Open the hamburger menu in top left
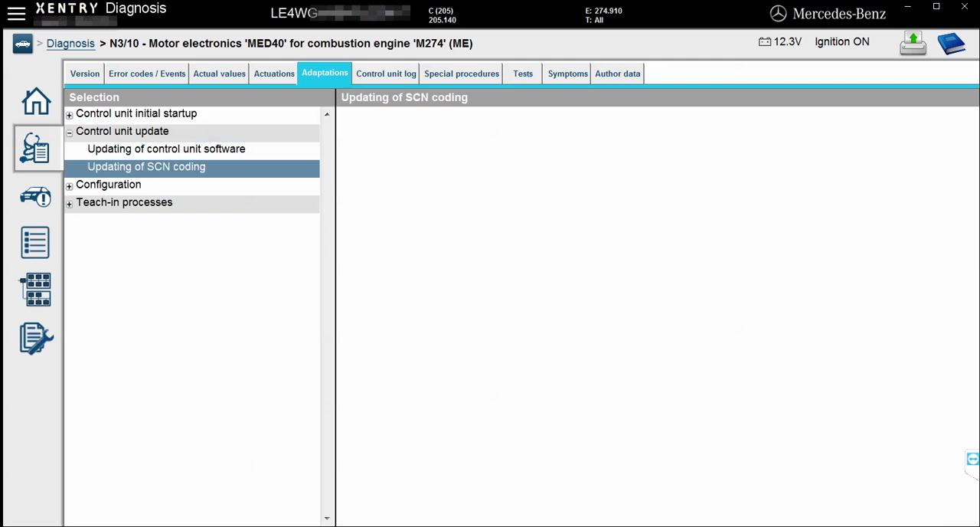Viewport: 980px width, 527px height. pyautogui.click(x=16, y=12)
